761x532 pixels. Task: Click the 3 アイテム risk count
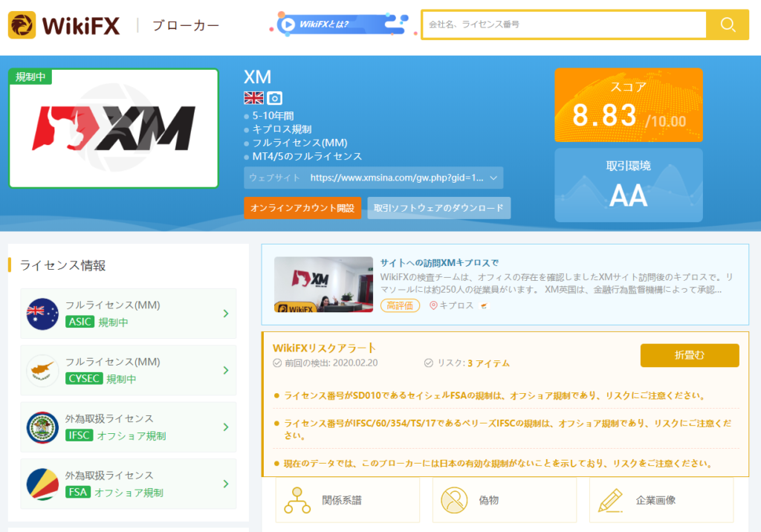click(489, 363)
